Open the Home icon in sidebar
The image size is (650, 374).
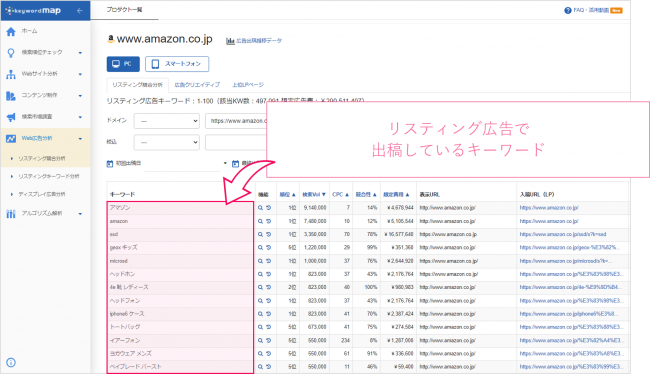click(x=11, y=32)
